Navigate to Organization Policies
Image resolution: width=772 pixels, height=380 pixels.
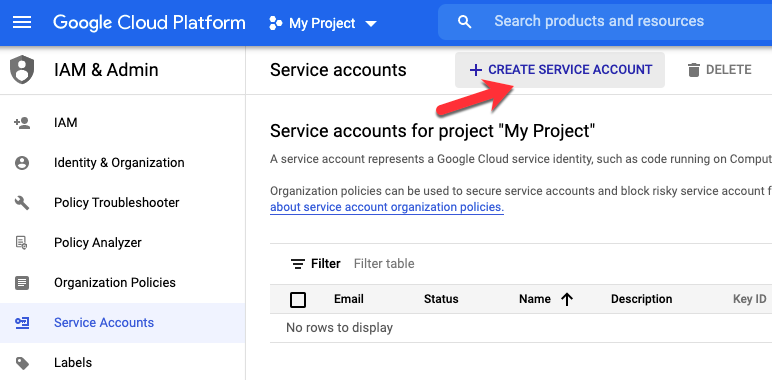click(115, 283)
